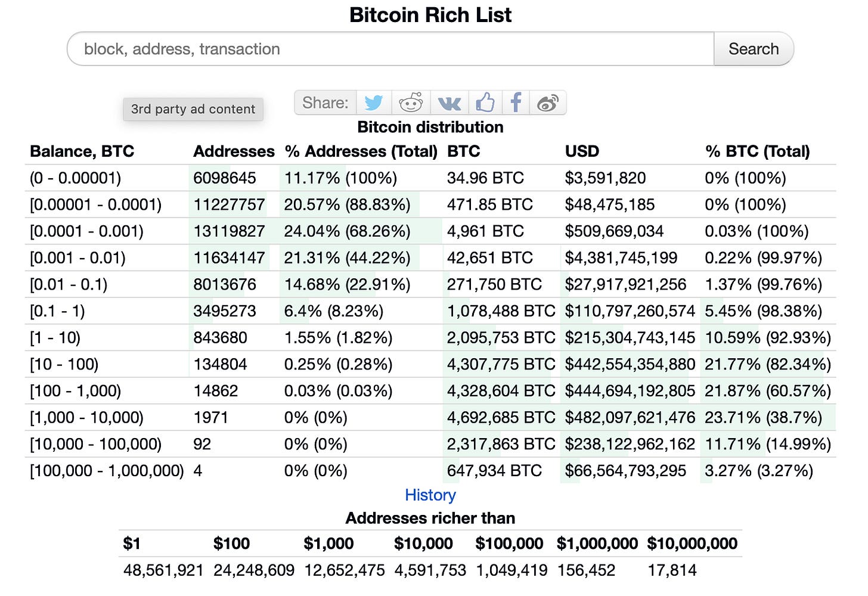The width and height of the screenshot is (868, 596).
Task: Click the 12,652,475 addresses value
Action: pyautogui.click(x=345, y=570)
